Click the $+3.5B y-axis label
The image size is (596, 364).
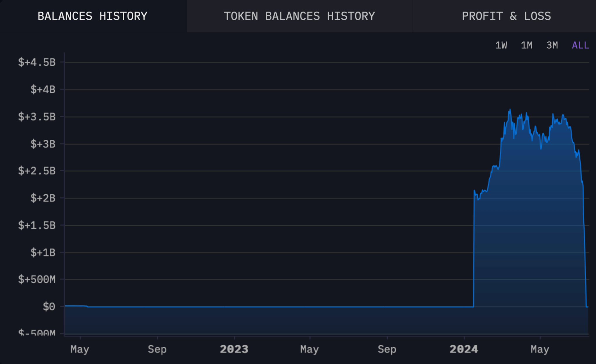click(x=37, y=117)
